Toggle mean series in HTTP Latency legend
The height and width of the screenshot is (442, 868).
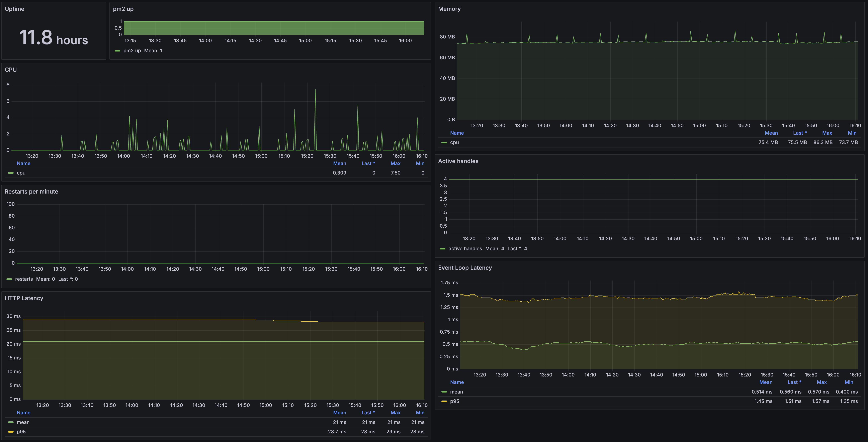coord(23,422)
